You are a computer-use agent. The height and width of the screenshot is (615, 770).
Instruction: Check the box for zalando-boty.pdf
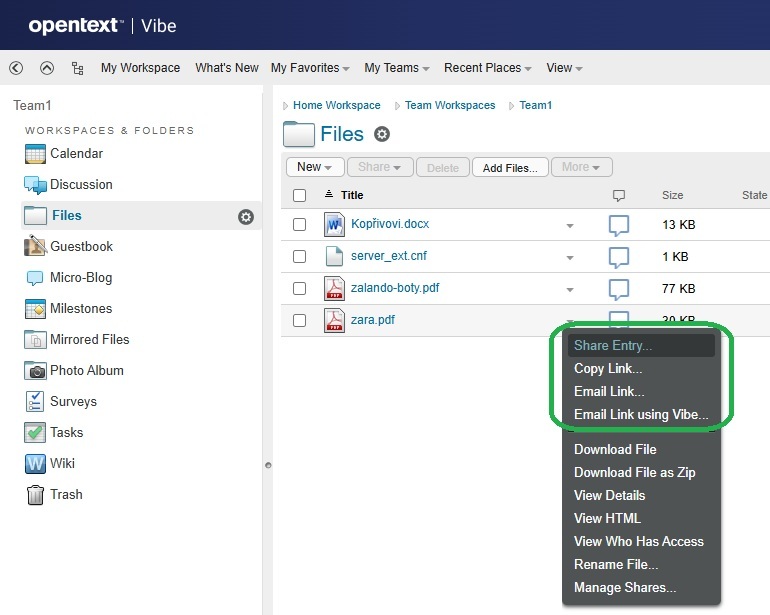coord(299,288)
